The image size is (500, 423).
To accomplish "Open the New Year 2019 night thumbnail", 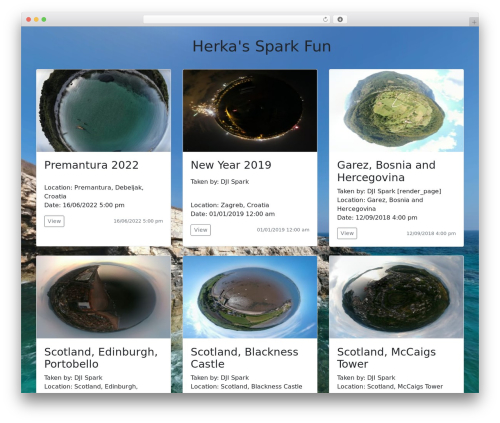I will pos(250,110).
